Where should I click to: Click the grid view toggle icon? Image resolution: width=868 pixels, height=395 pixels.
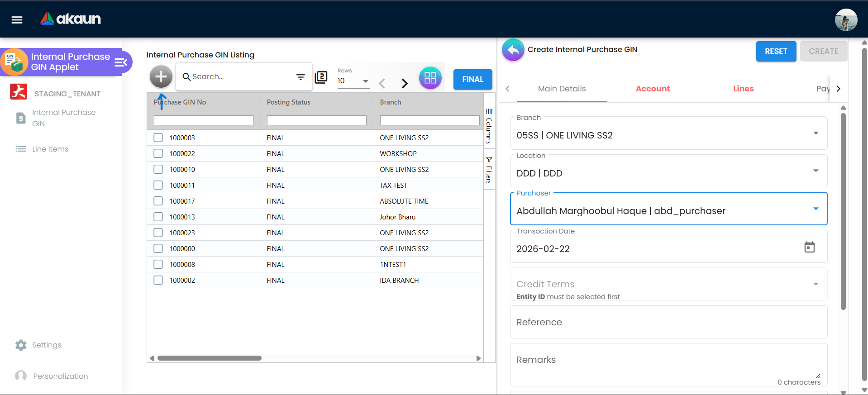(430, 78)
